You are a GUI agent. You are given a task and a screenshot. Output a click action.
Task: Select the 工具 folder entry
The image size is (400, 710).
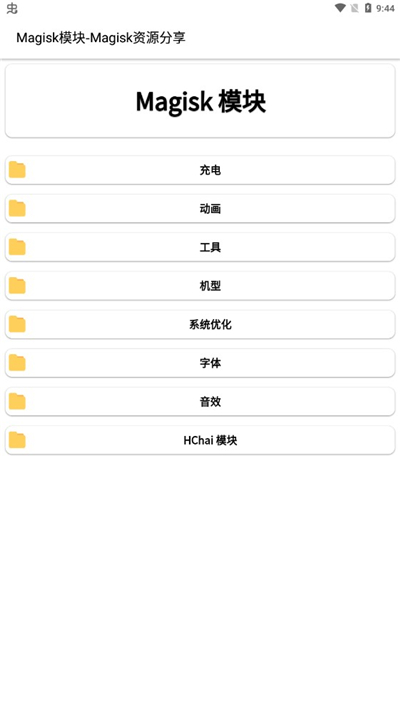click(x=200, y=247)
